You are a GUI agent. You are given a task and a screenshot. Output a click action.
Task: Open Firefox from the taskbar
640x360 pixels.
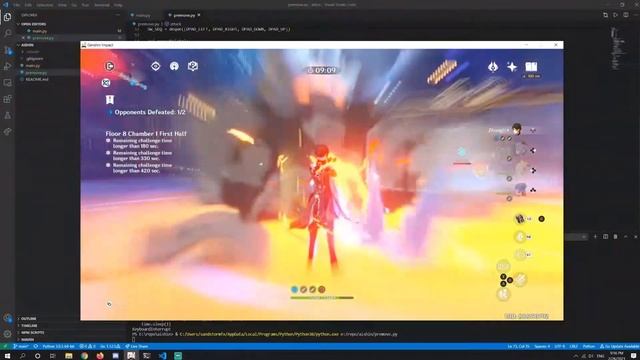coord(100,356)
